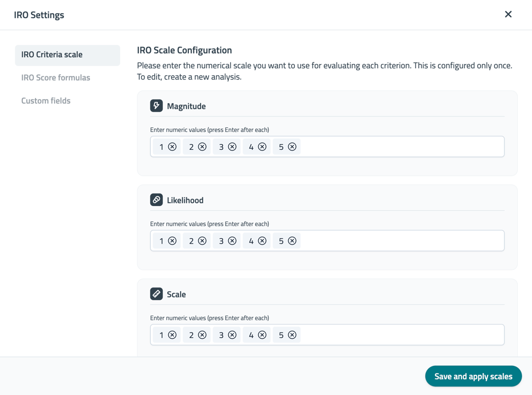Close the IRO Settings dialog
This screenshot has height=395, width=532.
point(508,14)
